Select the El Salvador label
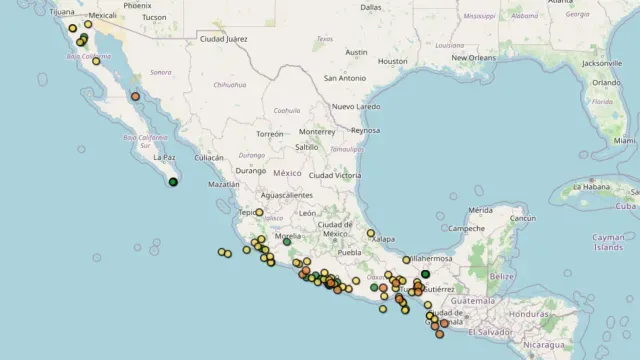The width and height of the screenshot is (640, 360). click(490, 332)
